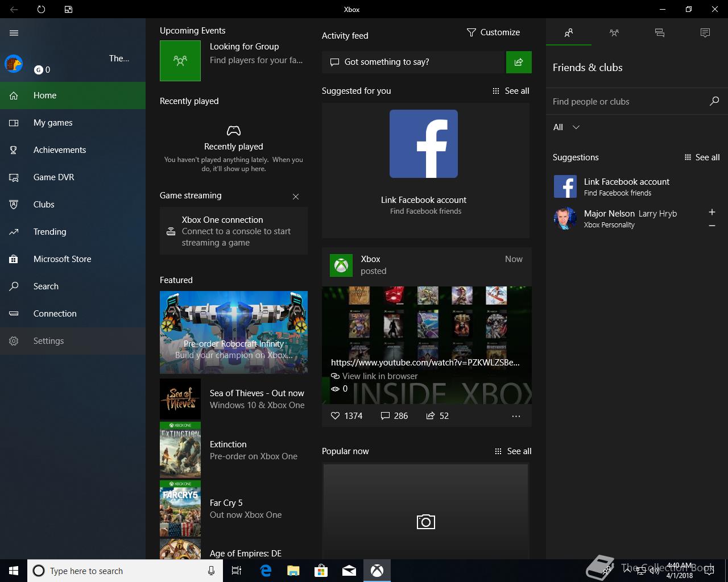
Task: Open Connection settings in sidebar
Action: tap(73, 314)
